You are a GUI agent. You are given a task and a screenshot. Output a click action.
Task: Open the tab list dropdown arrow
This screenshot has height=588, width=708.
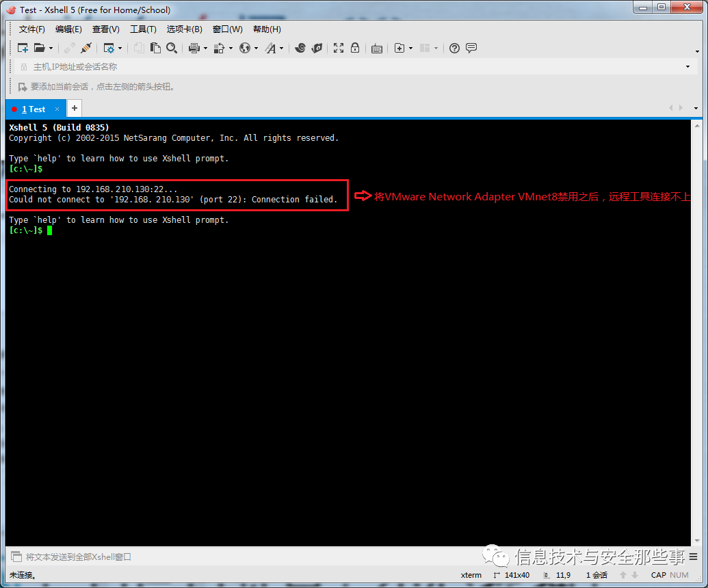pyautogui.click(x=696, y=108)
